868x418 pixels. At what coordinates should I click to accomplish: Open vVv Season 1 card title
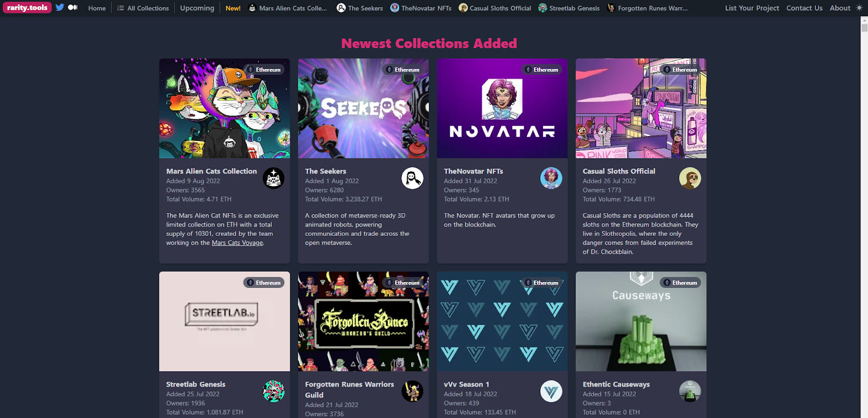click(x=467, y=384)
